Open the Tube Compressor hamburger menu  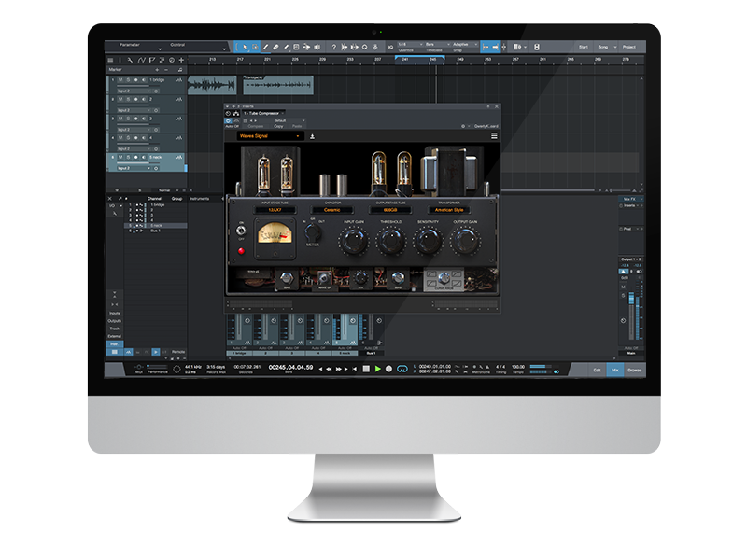[494, 136]
